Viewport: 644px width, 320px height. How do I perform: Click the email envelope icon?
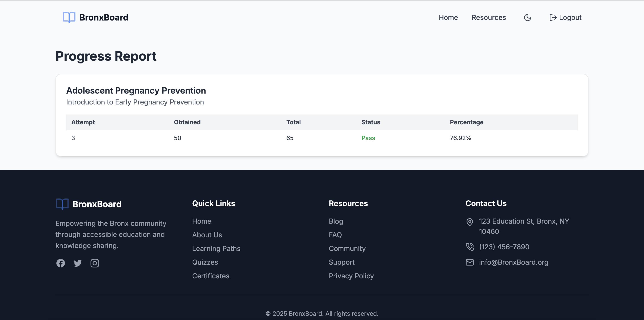[470, 262]
